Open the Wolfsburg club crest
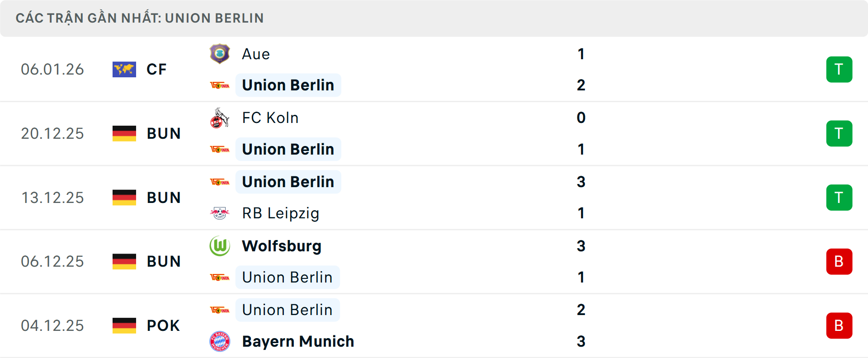Screen dimensions: 868x358 point(220,246)
